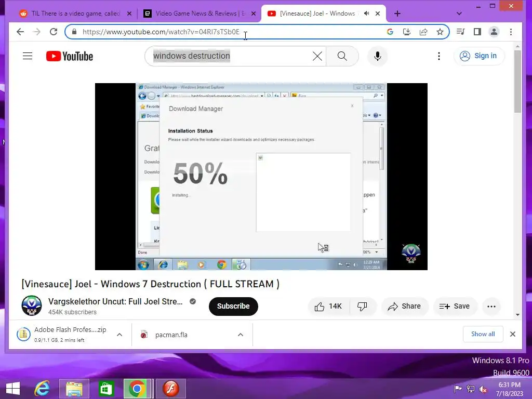Mute tab using the speaker icon
Screen dimensions: 532x399
(x=366, y=14)
